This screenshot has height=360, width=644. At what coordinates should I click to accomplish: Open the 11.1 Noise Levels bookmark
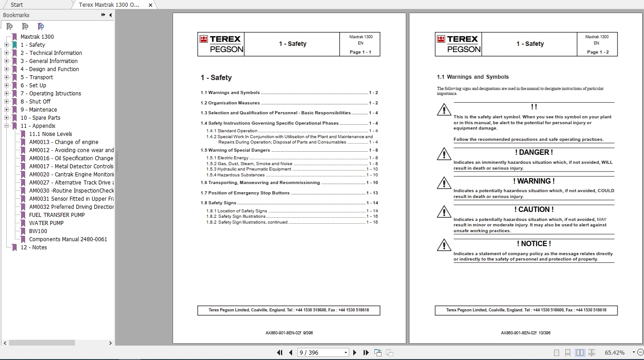tap(51, 134)
